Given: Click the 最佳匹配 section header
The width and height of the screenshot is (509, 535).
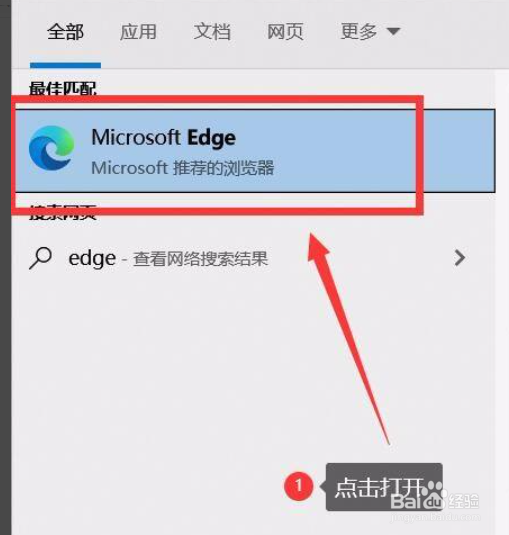Looking at the screenshot, I should click(x=62, y=88).
